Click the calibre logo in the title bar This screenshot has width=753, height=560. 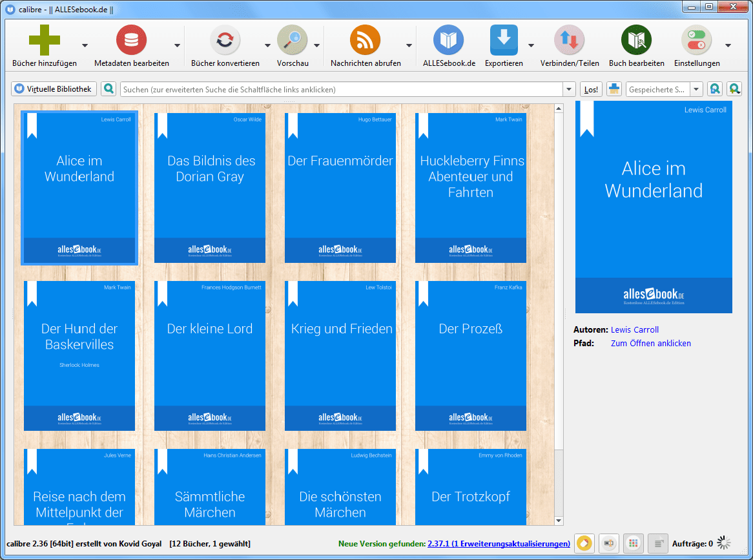coord(10,9)
